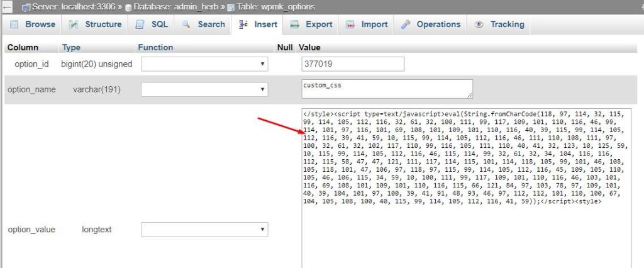Click the longtext type text
This screenshot has width=644, height=268.
[x=96, y=230]
